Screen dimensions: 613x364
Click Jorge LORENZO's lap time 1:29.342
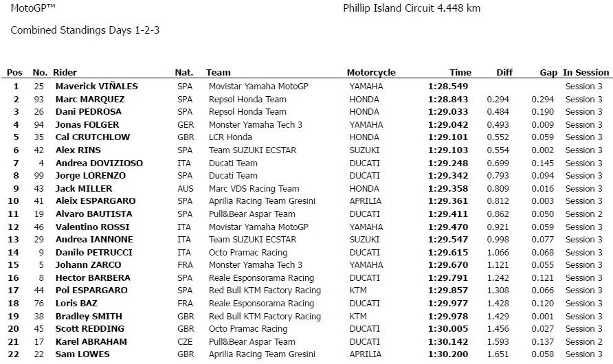point(448,176)
